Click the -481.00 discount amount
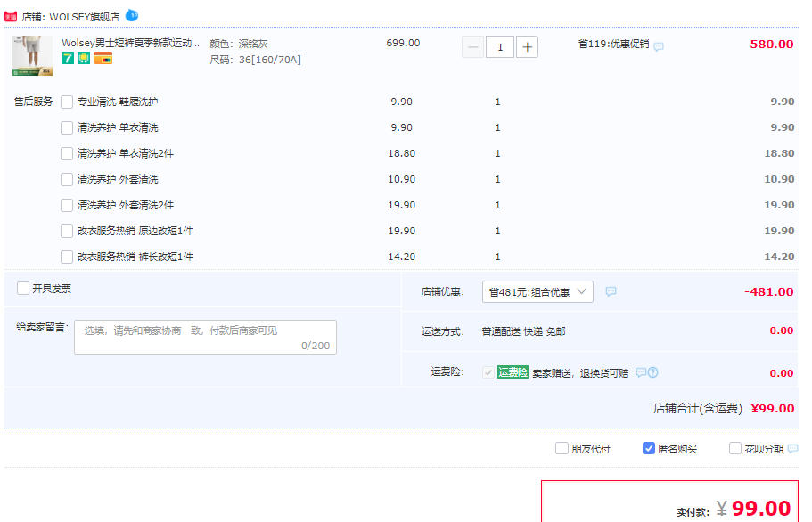This screenshot has height=522, width=812. (768, 292)
